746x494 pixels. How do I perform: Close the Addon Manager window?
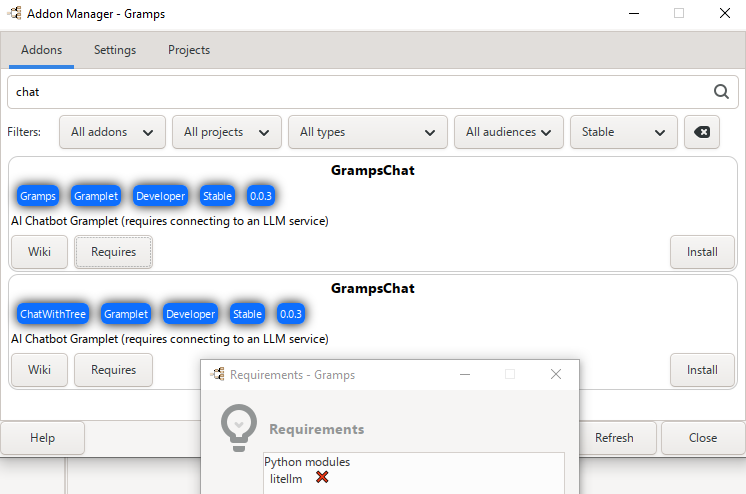(x=725, y=13)
